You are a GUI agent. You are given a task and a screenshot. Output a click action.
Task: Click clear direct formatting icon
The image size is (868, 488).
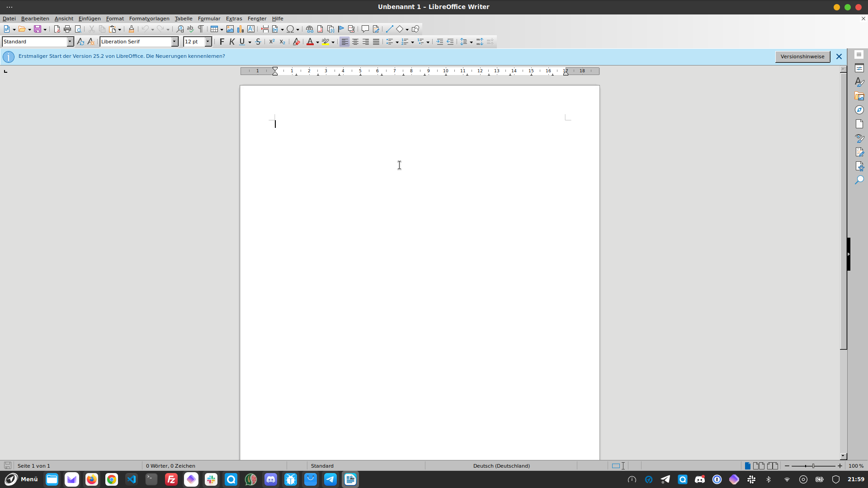pos(296,42)
